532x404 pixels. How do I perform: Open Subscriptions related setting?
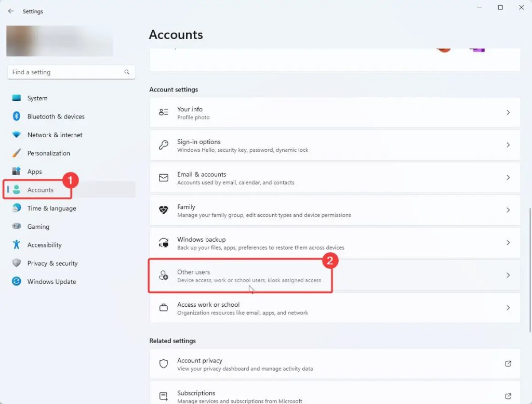(x=335, y=393)
